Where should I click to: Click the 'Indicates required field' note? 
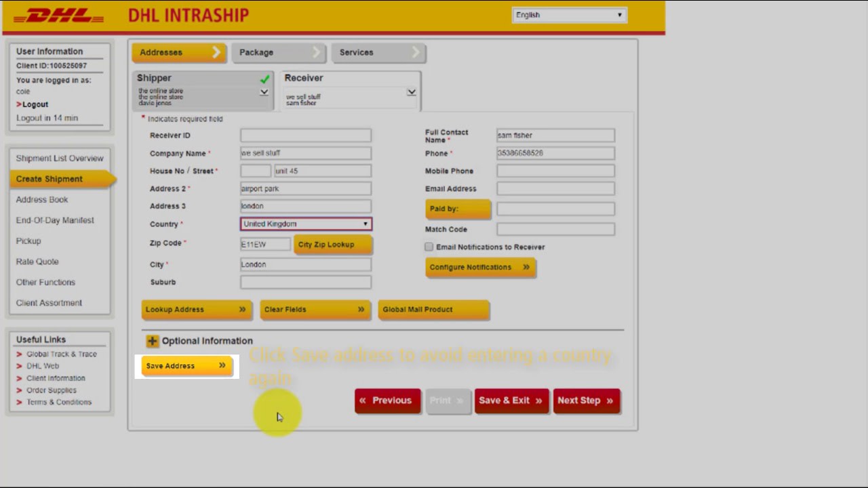pos(185,119)
